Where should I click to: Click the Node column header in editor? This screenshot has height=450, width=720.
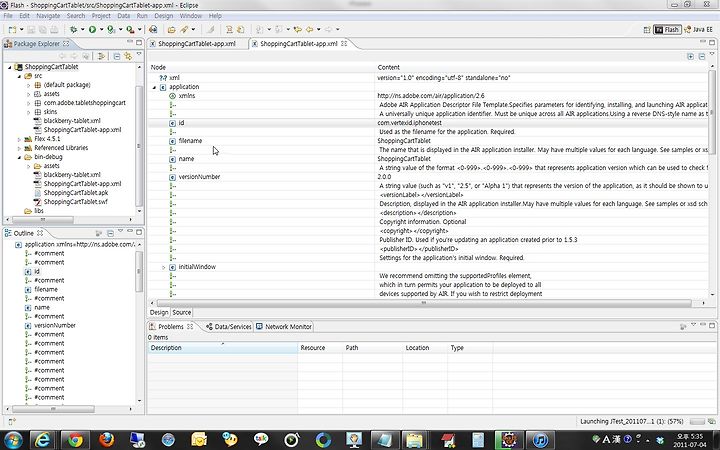point(261,68)
